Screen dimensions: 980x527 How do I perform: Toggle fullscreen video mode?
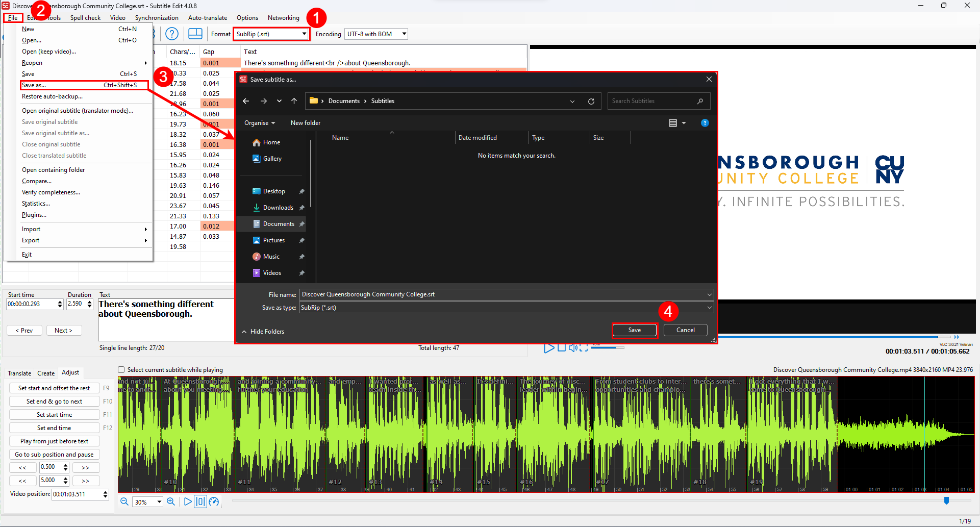tap(584, 347)
